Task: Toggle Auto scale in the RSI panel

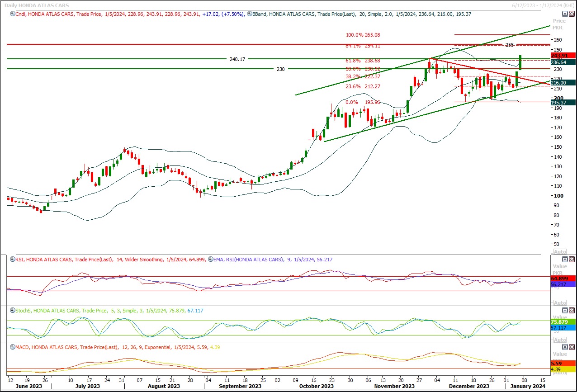Action: [x=560, y=303]
